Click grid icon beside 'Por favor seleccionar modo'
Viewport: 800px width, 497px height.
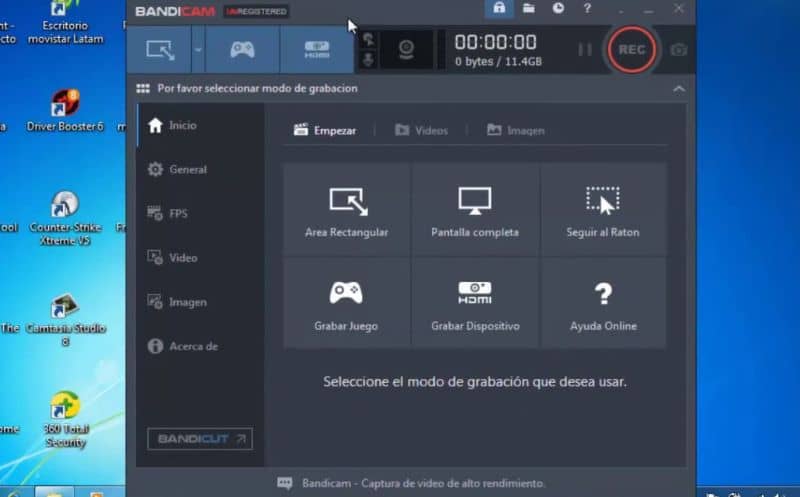pos(143,89)
